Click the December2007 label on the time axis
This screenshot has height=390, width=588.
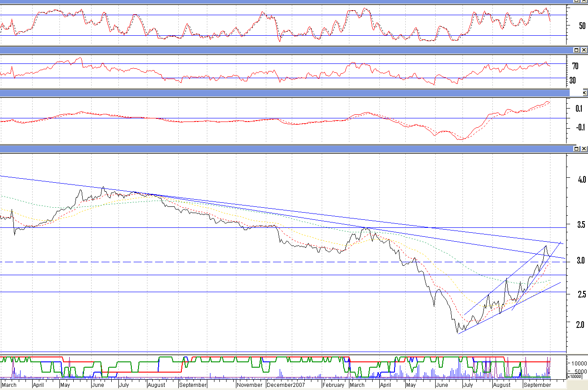[284, 385]
